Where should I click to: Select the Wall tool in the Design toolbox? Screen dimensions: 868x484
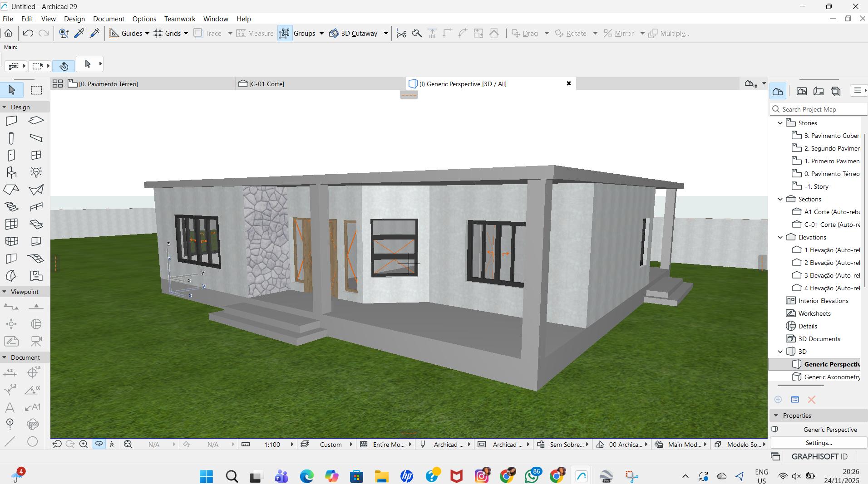pyautogui.click(x=11, y=121)
